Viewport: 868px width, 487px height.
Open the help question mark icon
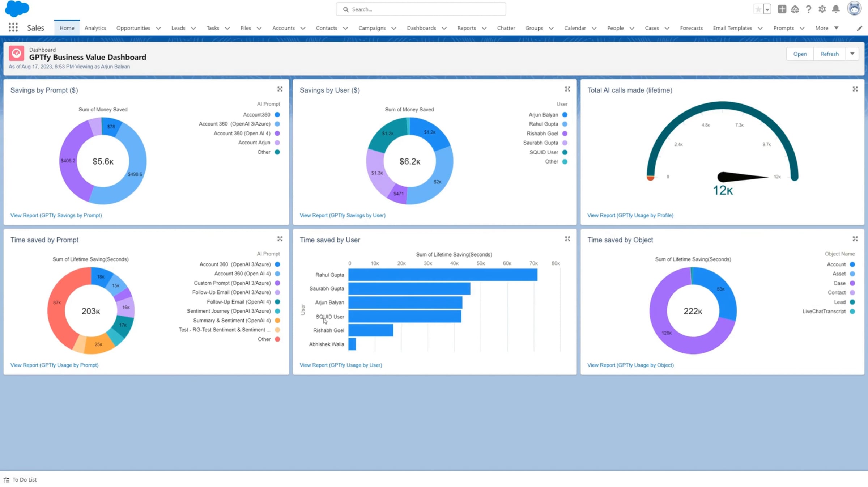[x=808, y=9]
